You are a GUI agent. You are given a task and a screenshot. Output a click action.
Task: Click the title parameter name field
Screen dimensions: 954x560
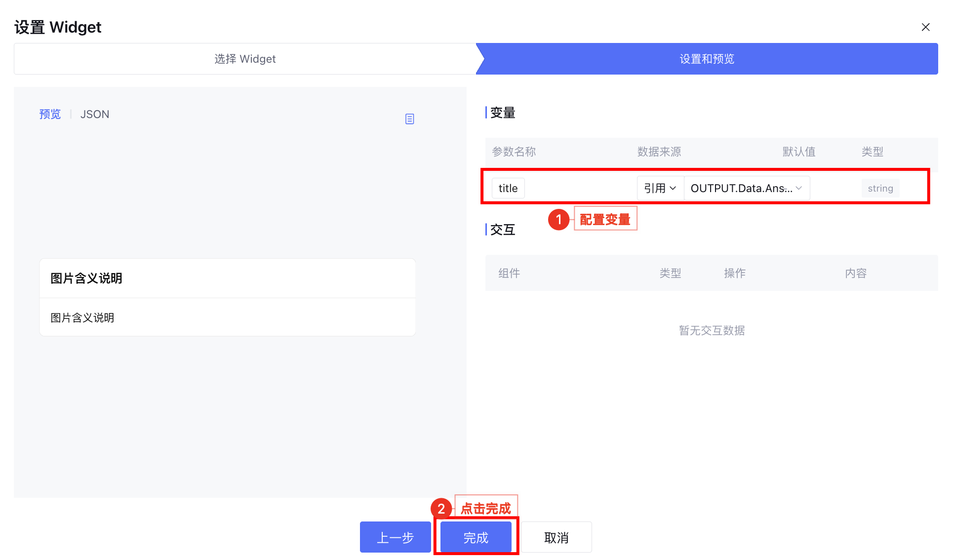coord(508,188)
